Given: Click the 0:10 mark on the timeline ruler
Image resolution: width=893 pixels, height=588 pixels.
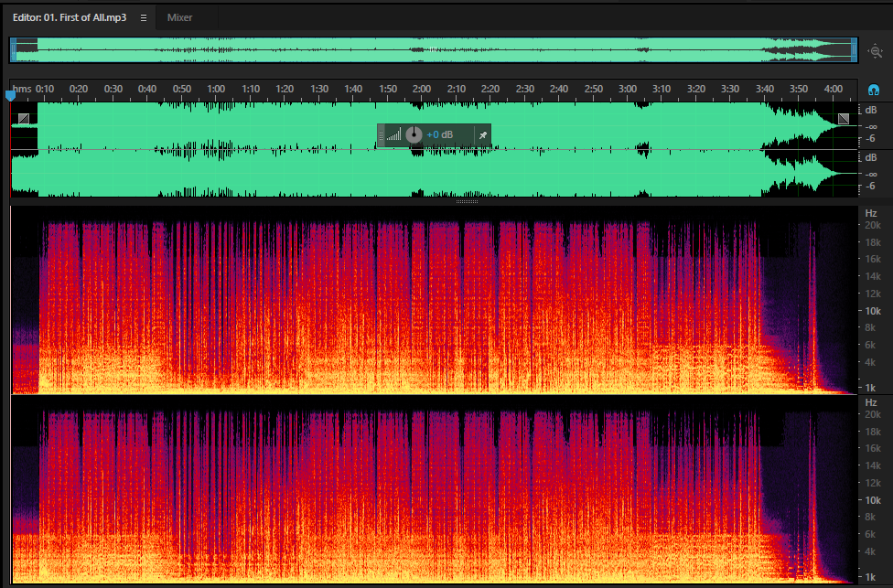Looking at the screenshot, I should tap(45, 89).
